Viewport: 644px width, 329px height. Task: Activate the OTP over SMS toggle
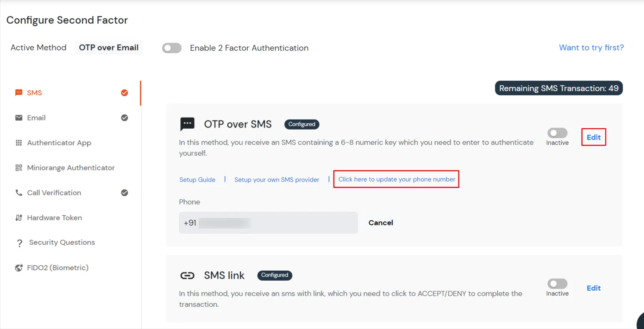coord(557,132)
